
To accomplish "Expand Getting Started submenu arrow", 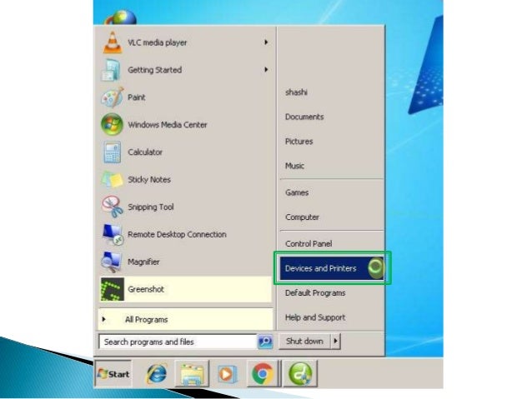I will [x=266, y=69].
